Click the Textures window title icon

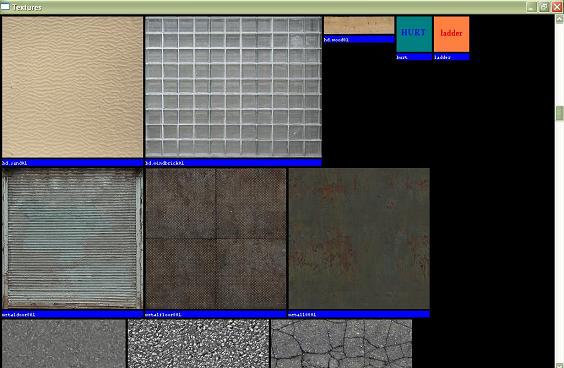click(x=5, y=7)
